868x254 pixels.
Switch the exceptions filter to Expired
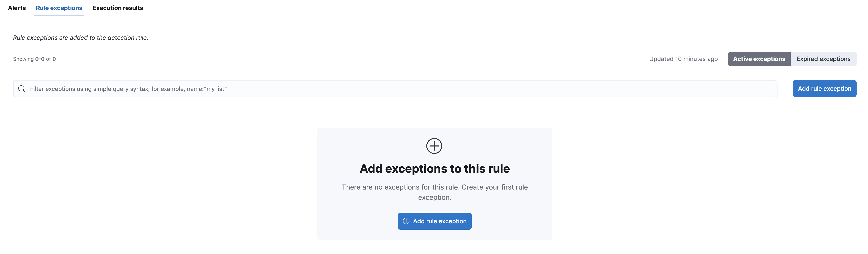pos(824,58)
